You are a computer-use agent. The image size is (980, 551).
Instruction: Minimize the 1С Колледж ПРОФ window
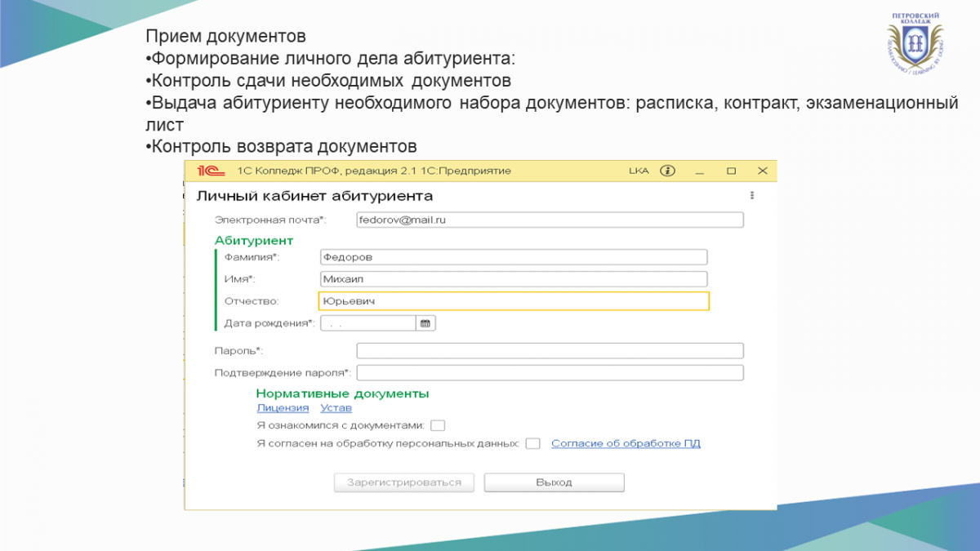pos(700,171)
